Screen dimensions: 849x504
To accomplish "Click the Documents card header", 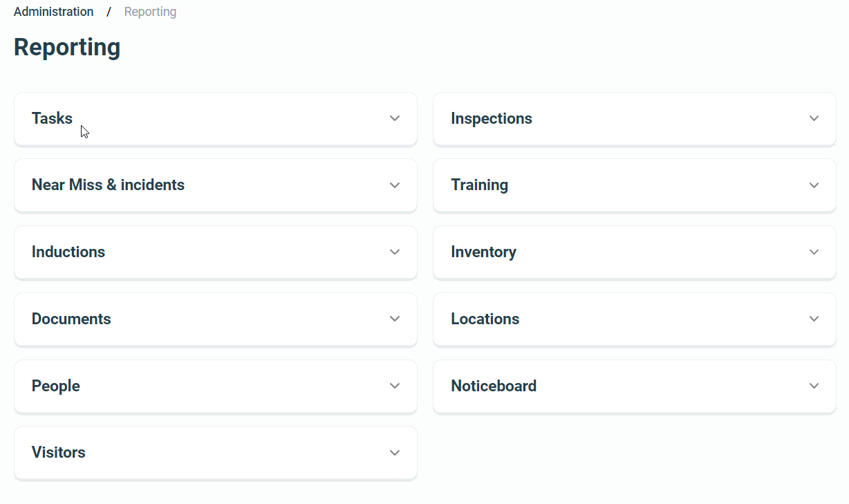I will 71,319.
